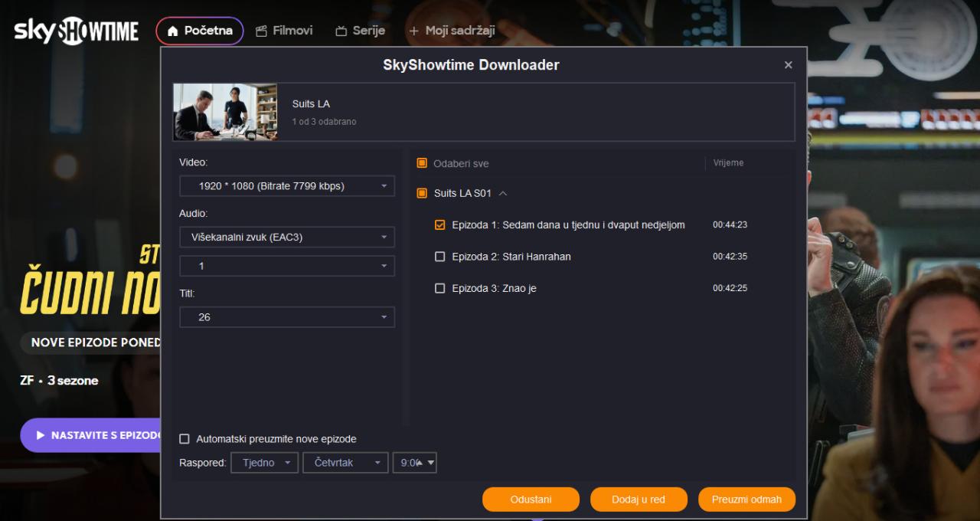Open the Filmovi tab
This screenshot has height=521, width=980.
click(x=284, y=31)
